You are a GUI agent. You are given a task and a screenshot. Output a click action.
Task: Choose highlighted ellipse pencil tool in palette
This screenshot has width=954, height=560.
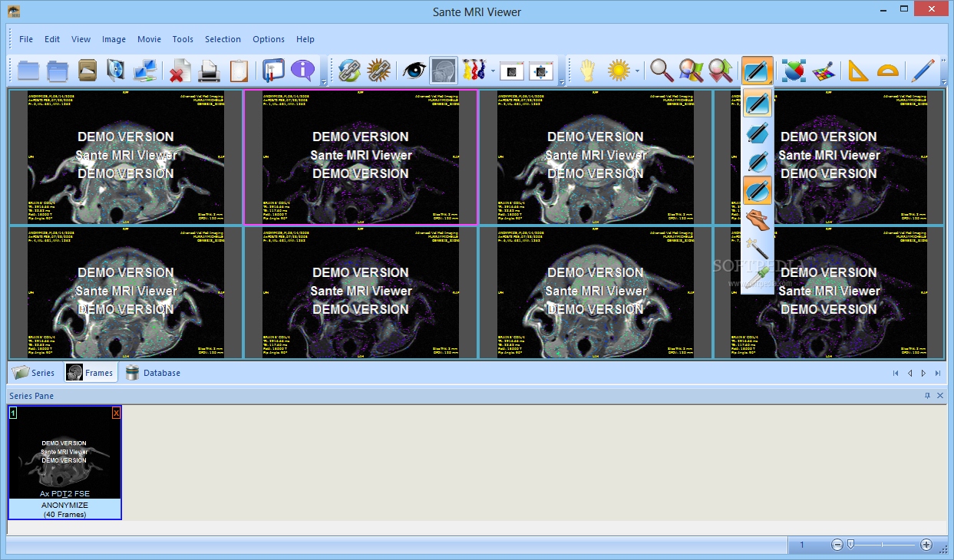click(758, 190)
